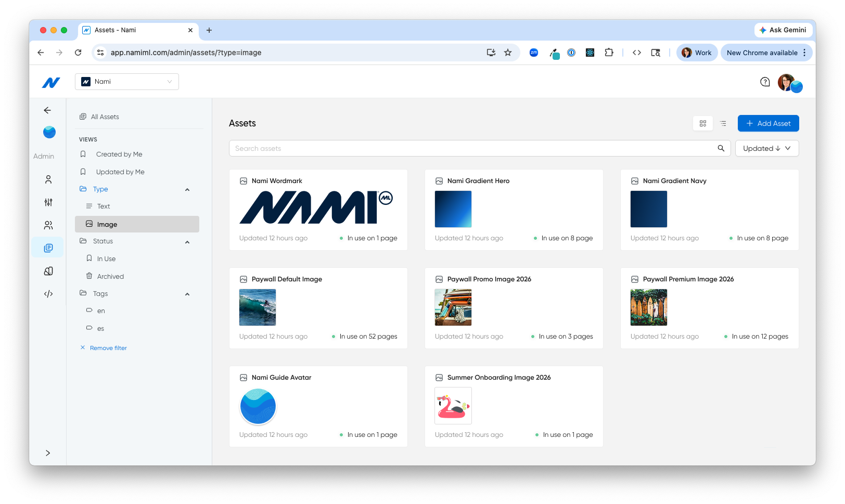Click the Ask Gemini button

coord(783,30)
